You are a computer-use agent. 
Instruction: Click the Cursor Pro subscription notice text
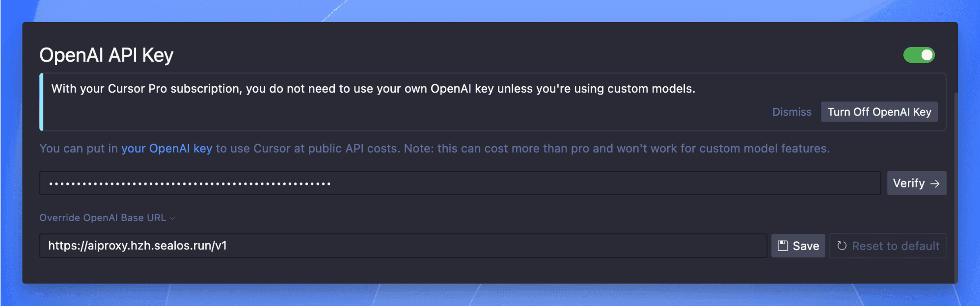pos(373,89)
